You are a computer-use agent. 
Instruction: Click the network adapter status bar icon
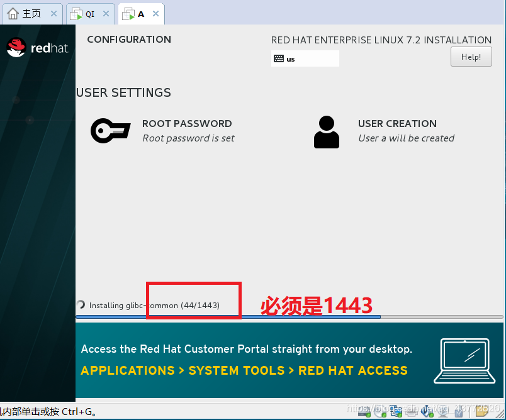[396, 411]
